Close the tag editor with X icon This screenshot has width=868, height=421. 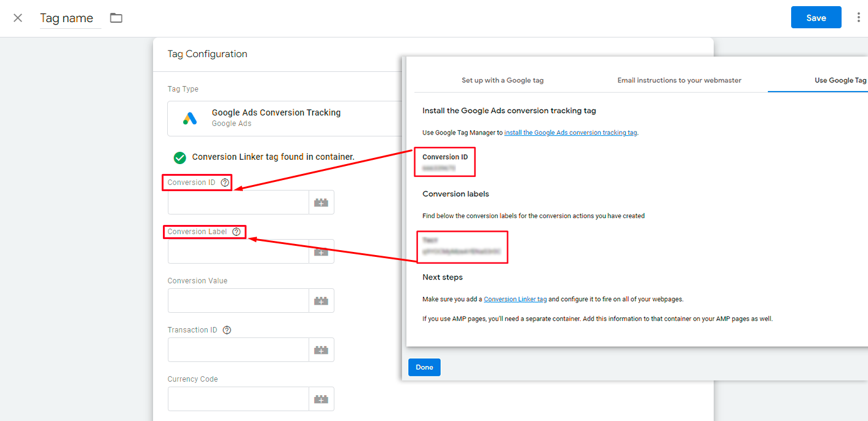(18, 18)
